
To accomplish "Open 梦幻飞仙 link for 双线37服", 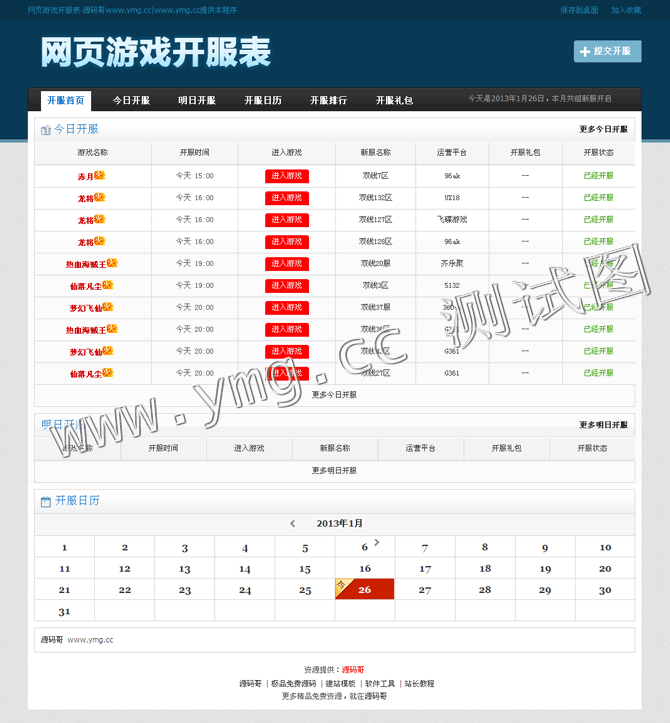I will tap(86, 308).
